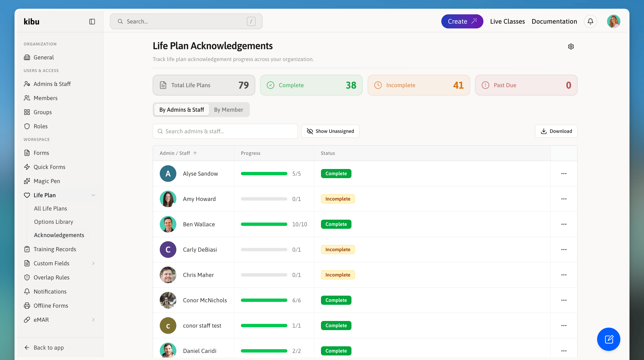Click the Incomplete badge for Carly DeBiasi
The height and width of the screenshot is (360, 644).
pos(338,249)
